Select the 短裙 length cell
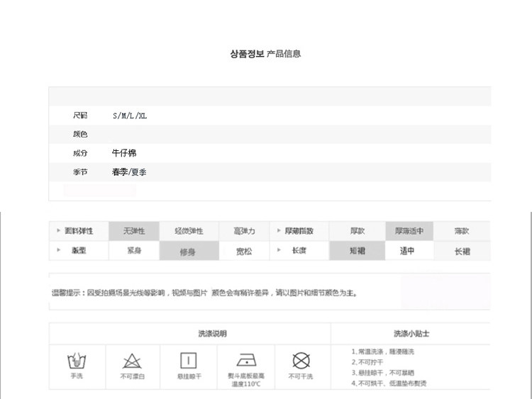 (358, 251)
